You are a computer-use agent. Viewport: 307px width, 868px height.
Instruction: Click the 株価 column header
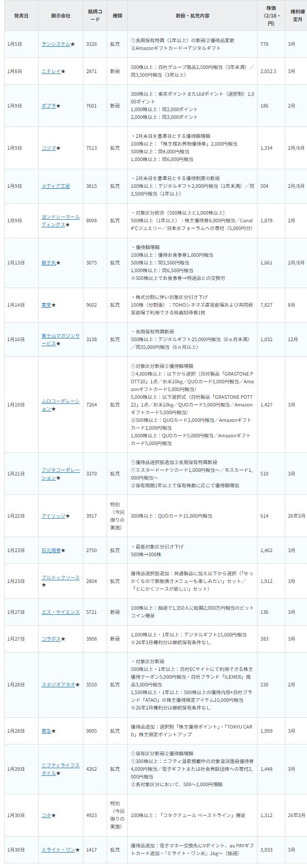[271, 16]
